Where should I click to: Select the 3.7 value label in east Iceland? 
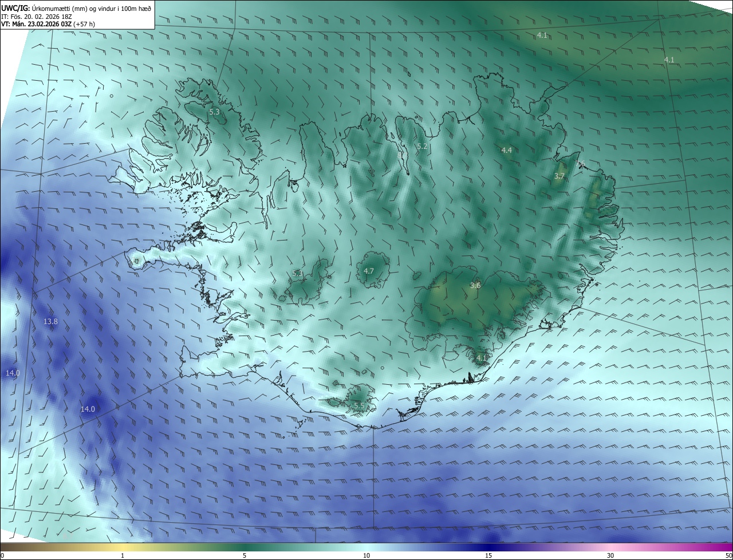click(x=559, y=176)
